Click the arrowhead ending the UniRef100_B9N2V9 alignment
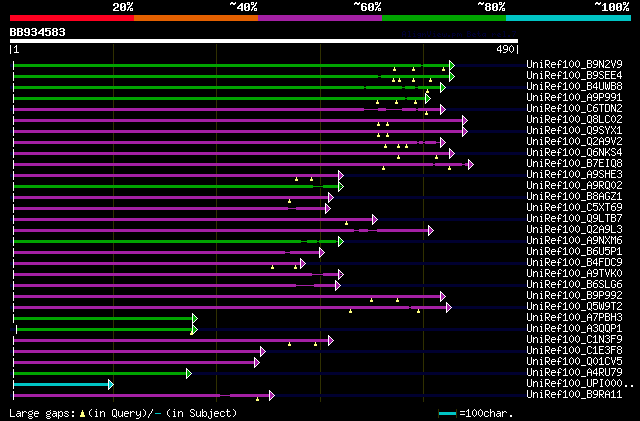 [x=452, y=65]
